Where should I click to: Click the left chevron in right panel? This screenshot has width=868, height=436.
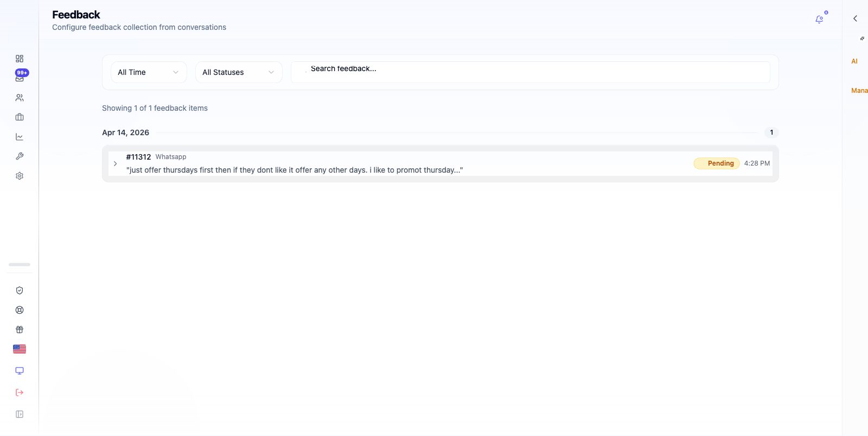pyautogui.click(x=855, y=18)
